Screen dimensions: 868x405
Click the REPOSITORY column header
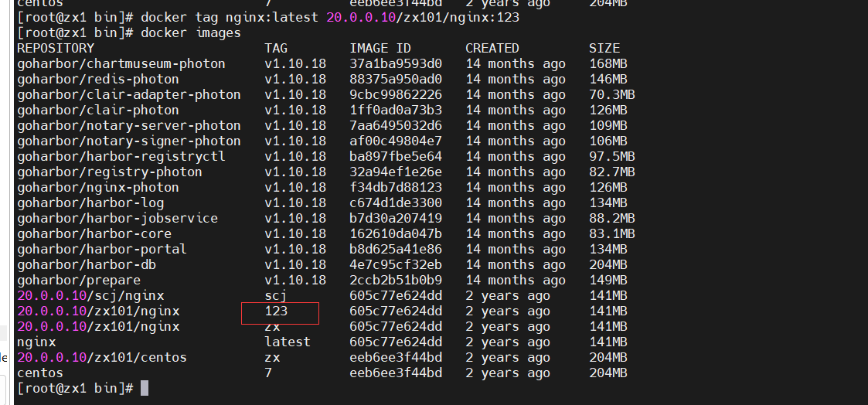click(x=56, y=48)
